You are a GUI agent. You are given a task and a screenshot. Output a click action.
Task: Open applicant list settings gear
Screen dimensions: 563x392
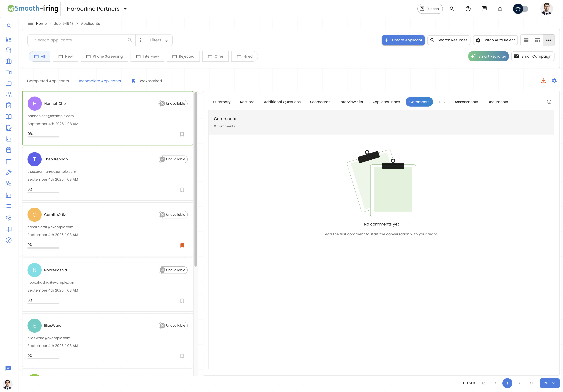[x=554, y=81]
